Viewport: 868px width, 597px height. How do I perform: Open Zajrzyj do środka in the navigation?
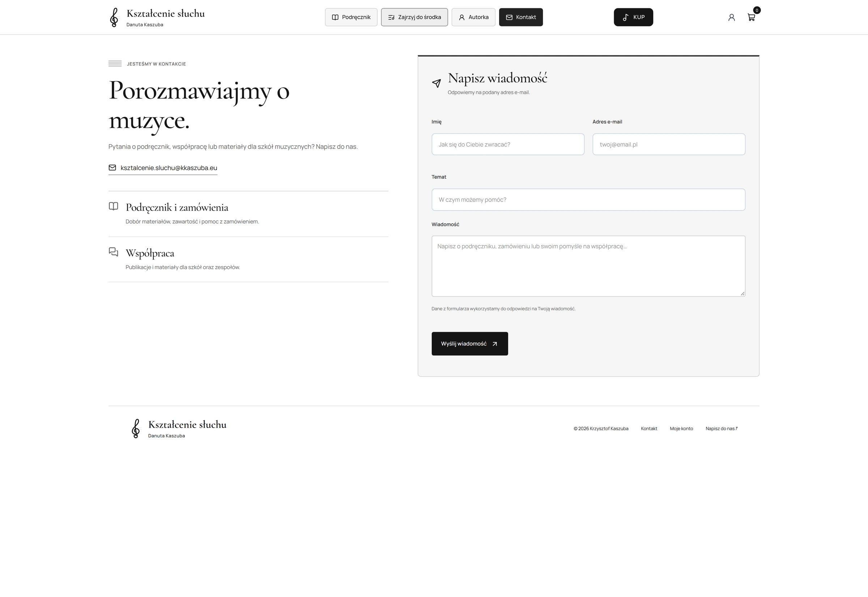pos(414,17)
